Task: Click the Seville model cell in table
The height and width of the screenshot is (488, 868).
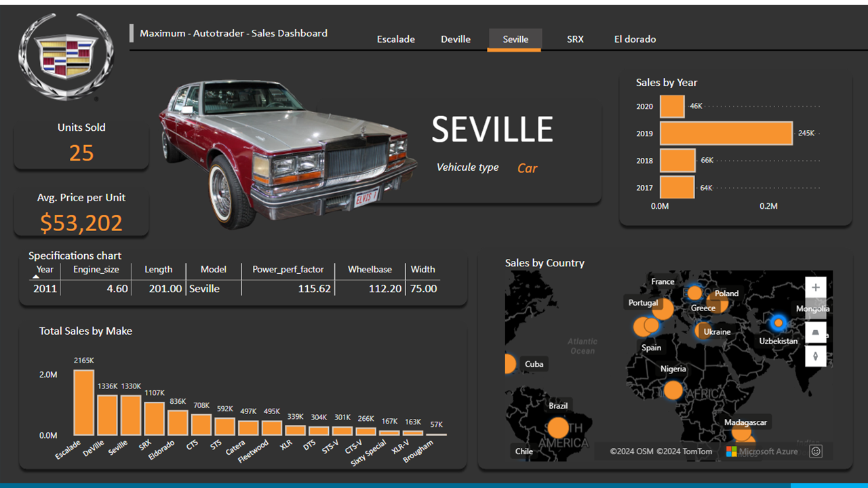Action: [x=205, y=289]
